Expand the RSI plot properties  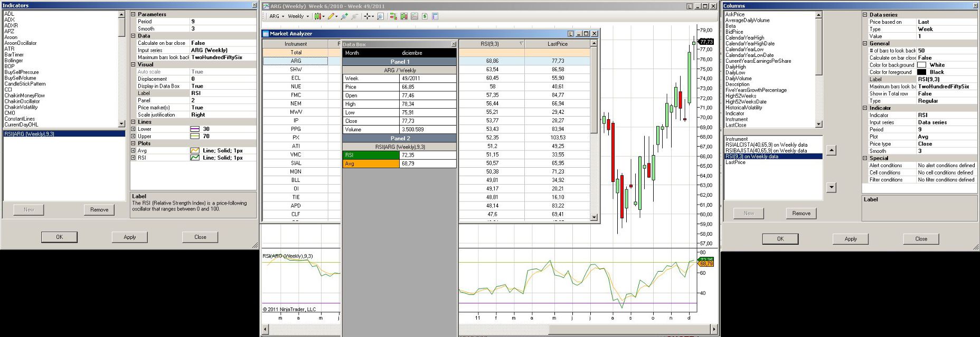tap(133, 158)
